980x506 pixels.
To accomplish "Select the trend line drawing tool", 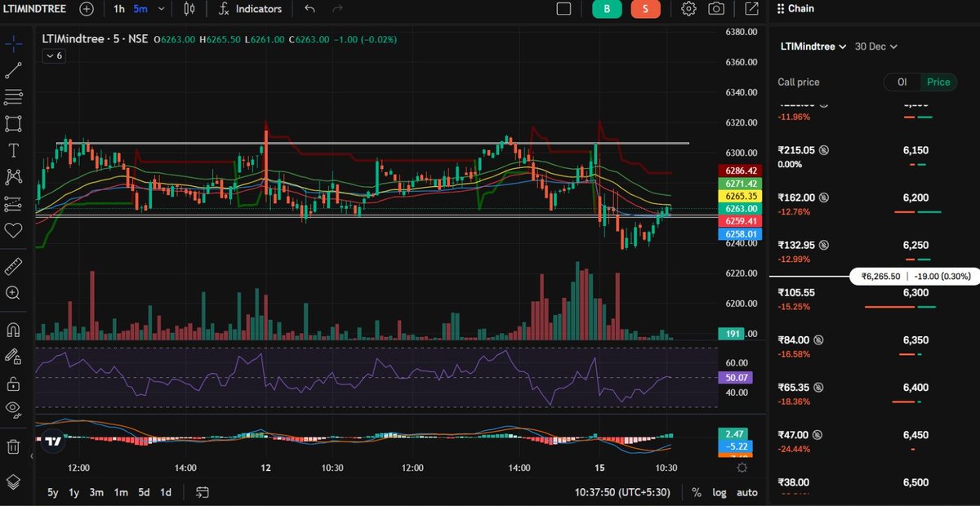I will 13,71.
